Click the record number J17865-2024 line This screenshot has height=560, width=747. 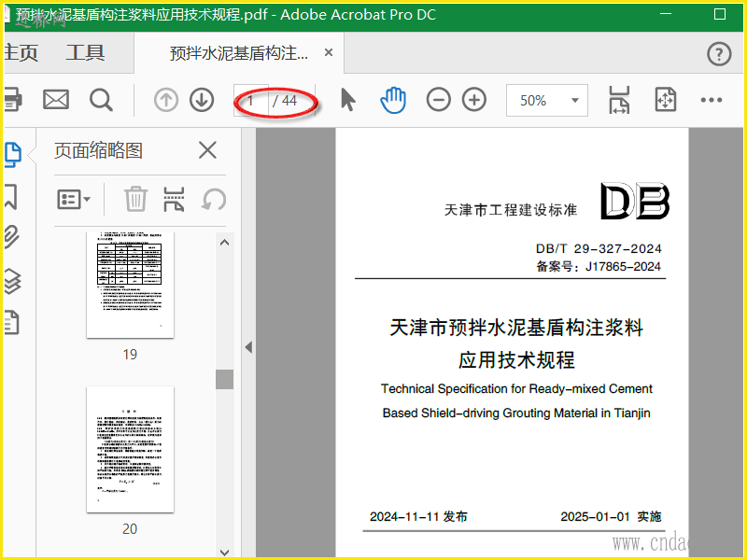pyautogui.click(x=599, y=266)
